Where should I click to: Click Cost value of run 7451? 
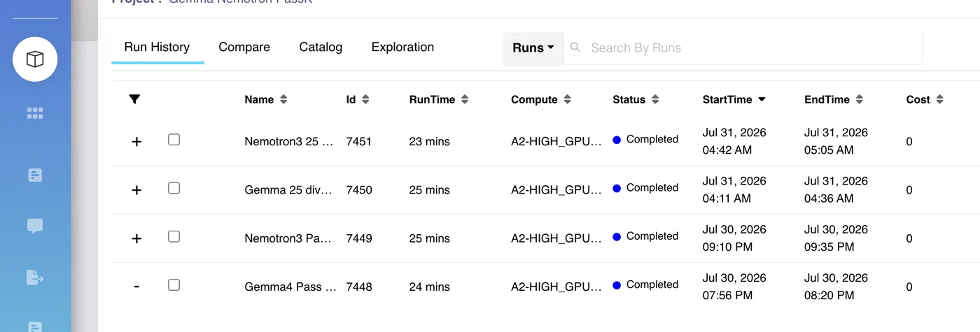pyautogui.click(x=909, y=142)
